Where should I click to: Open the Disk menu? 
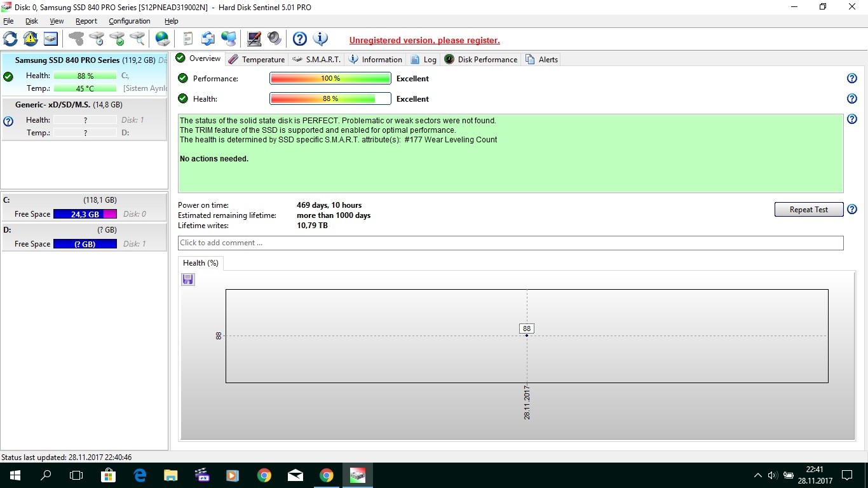coord(32,21)
